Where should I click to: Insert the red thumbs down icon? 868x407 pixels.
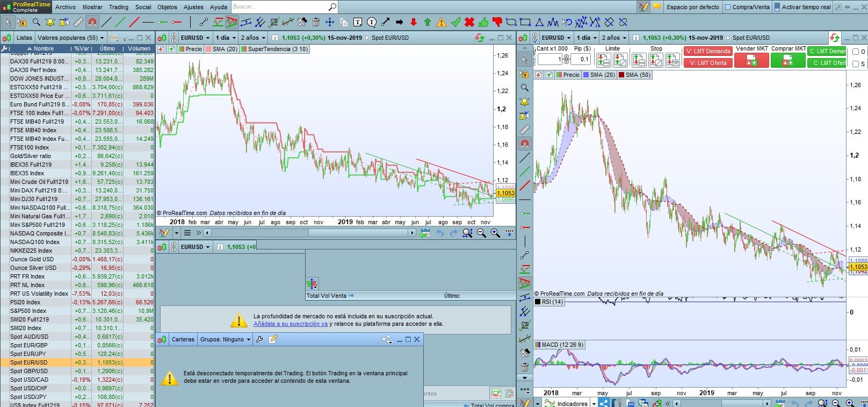tap(497, 22)
